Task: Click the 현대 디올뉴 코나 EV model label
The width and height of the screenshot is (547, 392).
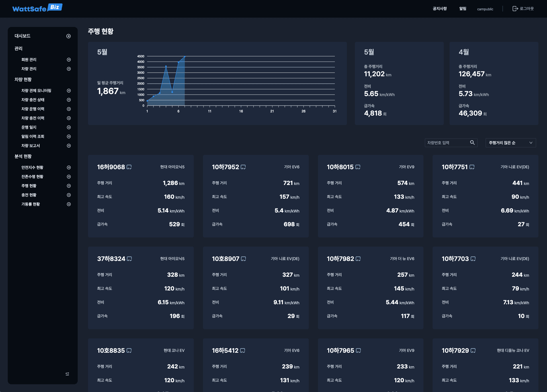Action: 513,350
